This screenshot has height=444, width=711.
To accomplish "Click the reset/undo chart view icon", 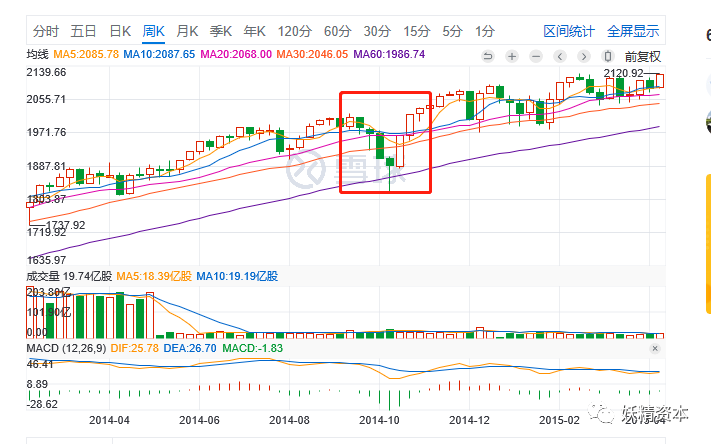I will [x=488, y=56].
